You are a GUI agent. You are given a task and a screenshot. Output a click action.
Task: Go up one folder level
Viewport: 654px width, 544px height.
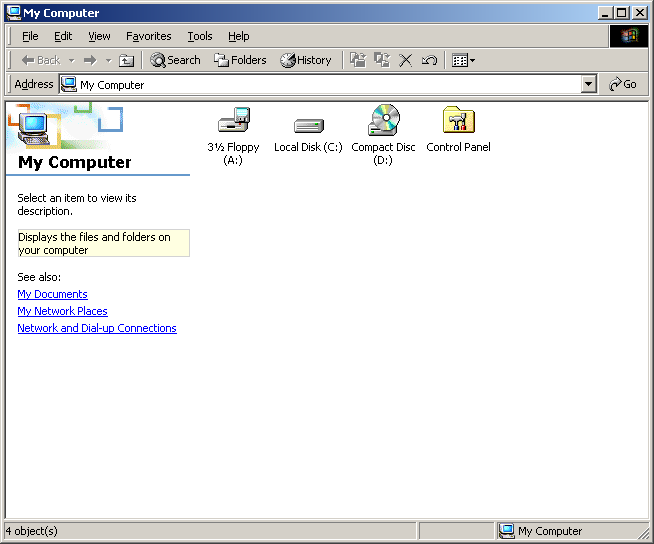[126, 60]
